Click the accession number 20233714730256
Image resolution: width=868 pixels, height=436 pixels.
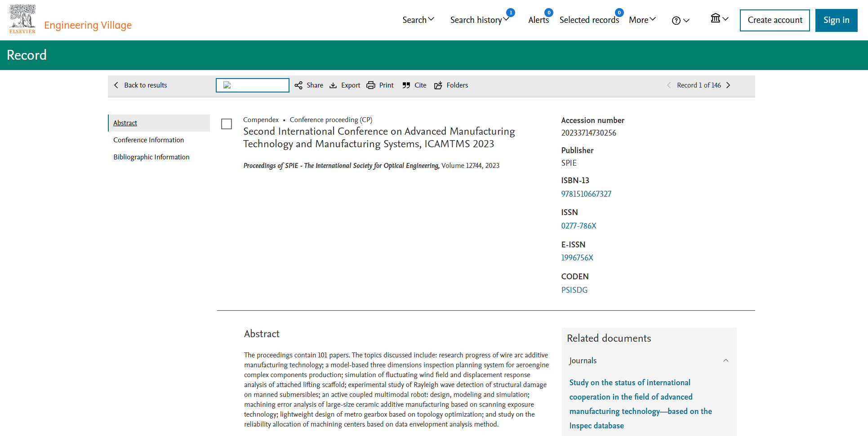588,133
